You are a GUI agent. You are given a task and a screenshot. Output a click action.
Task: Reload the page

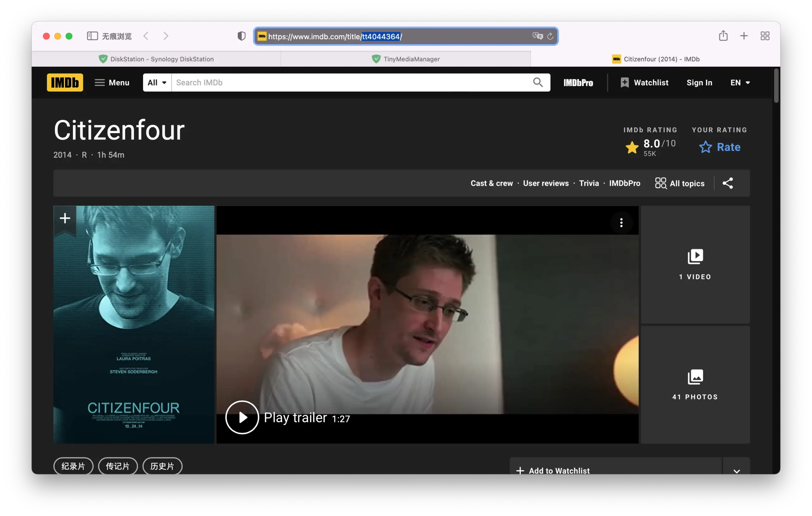550,36
